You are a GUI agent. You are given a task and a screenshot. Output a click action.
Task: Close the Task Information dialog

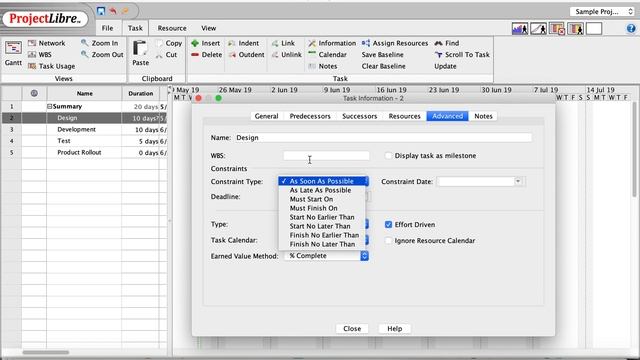click(352, 329)
